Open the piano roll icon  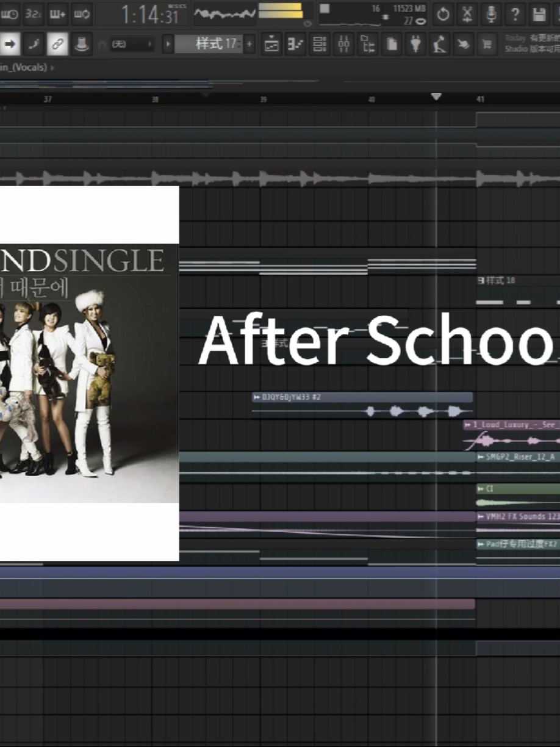pyautogui.click(x=295, y=44)
